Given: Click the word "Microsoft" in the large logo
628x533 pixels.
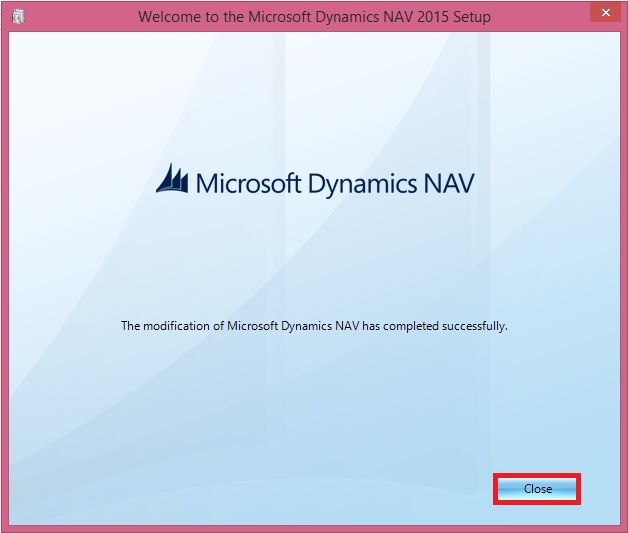Looking at the screenshot, I should [244, 183].
